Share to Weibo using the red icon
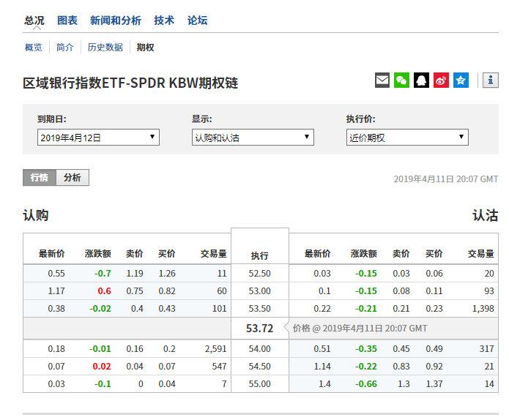Screen dimensions: 509x420 point(441,80)
